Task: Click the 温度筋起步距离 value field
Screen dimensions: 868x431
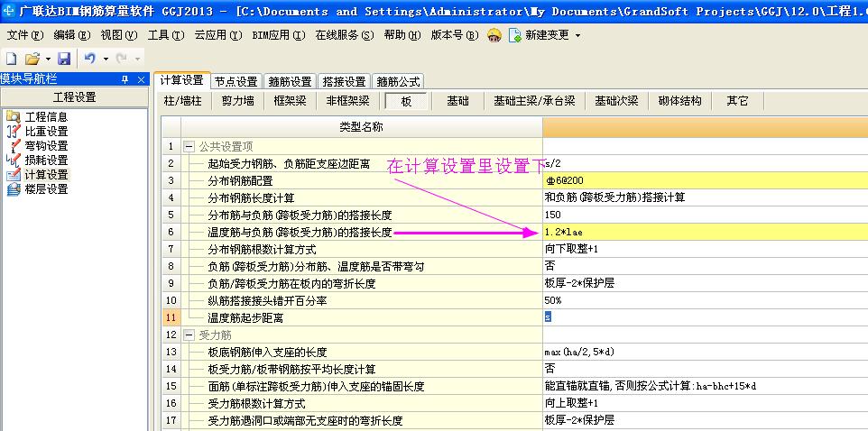Action: click(x=706, y=318)
